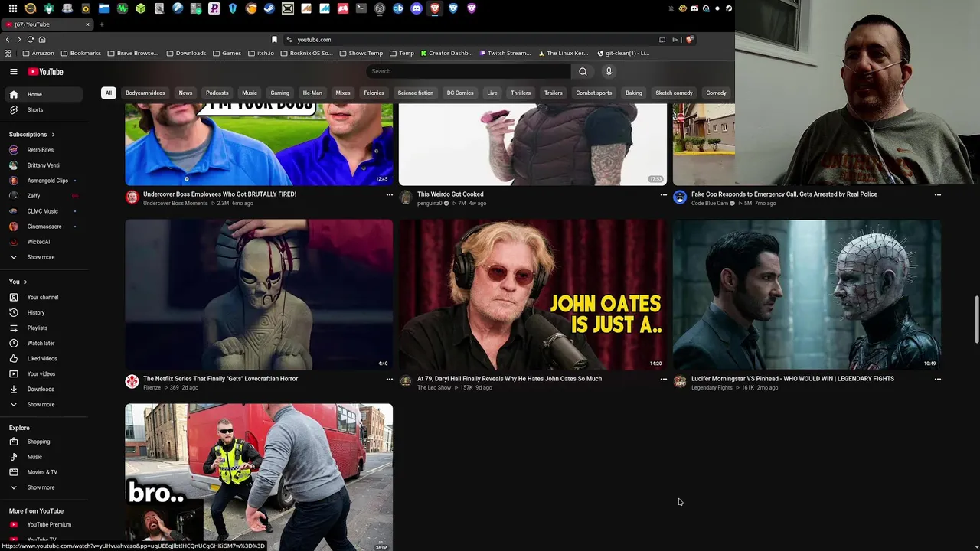Click the YouTube logo
980x551 pixels.
click(46, 72)
